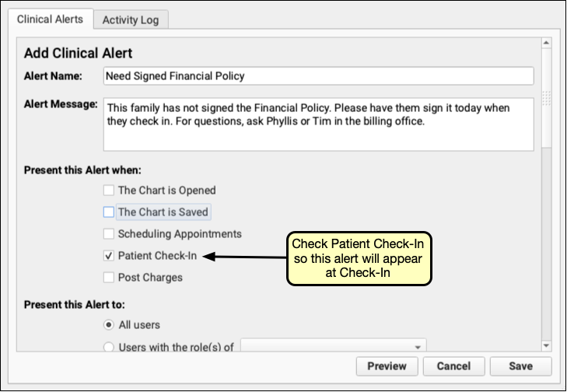Uncheck the Patient Check-In checkbox
This screenshot has height=392, width=567.
click(x=109, y=255)
